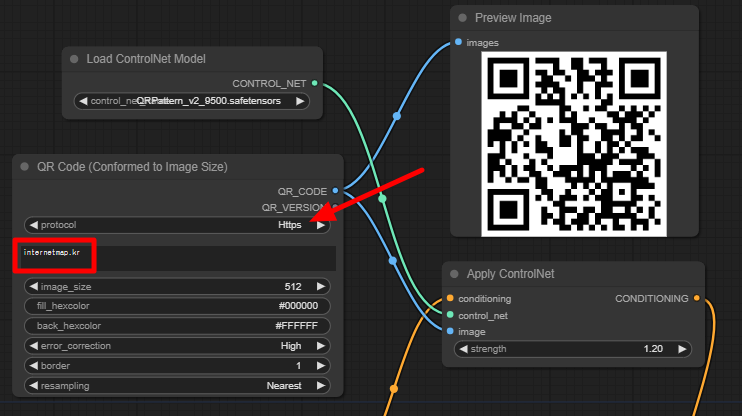Viewport: 742px width, 416px height.
Task: Collapse the QR Code node via its dot
Action: [x=25, y=167]
